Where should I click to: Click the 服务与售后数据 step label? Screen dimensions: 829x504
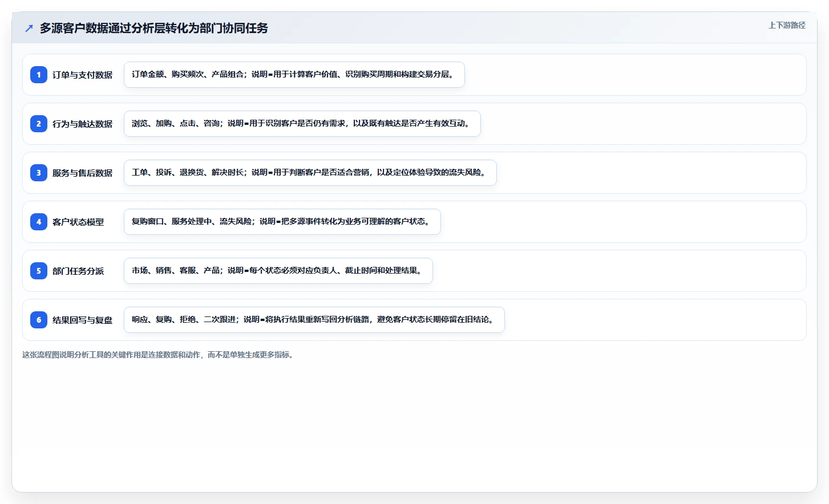(x=82, y=173)
